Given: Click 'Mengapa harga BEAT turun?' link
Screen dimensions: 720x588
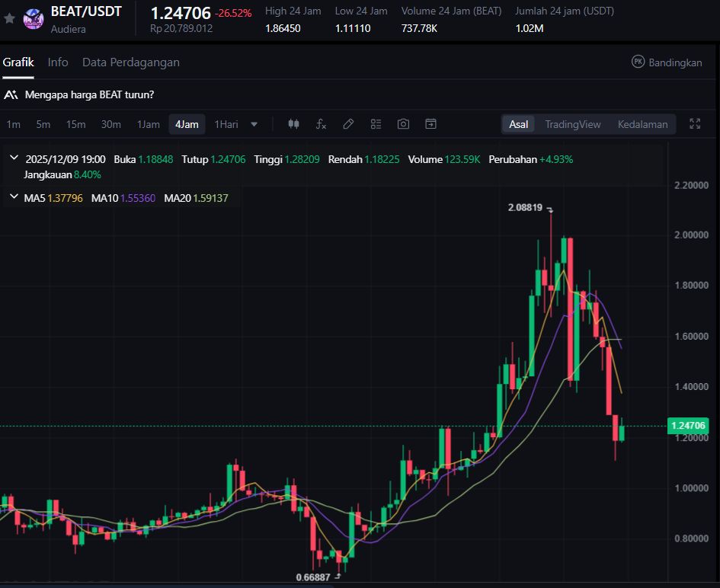Looking at the screenshot, I should click(89, 94).
